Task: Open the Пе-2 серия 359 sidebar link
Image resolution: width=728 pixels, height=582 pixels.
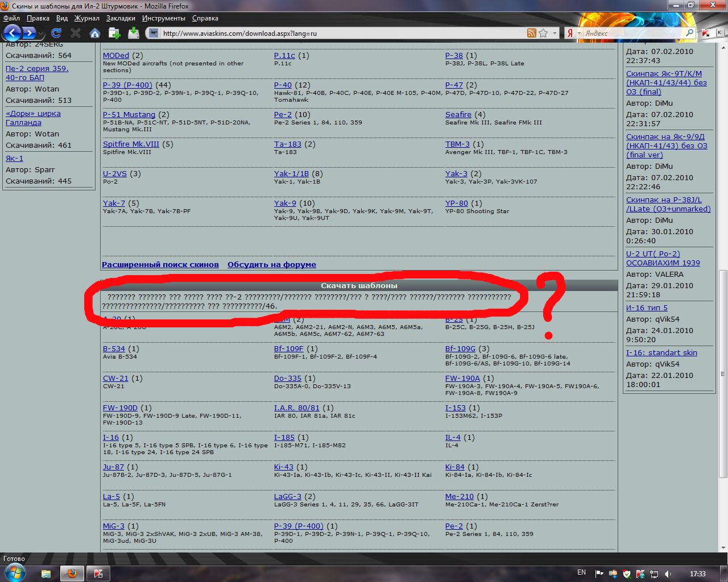Action: tap(37, 73)
